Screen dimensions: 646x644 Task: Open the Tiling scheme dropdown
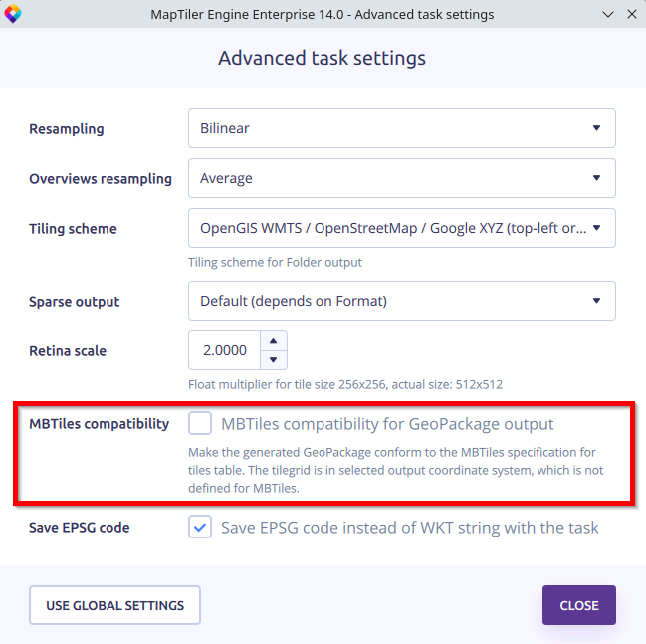point(401,228)
